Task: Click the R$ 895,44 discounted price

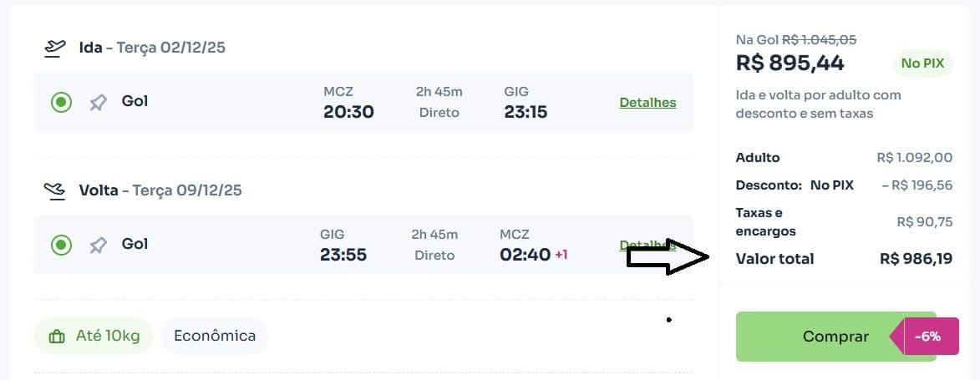Action: (x=790, y=63)
